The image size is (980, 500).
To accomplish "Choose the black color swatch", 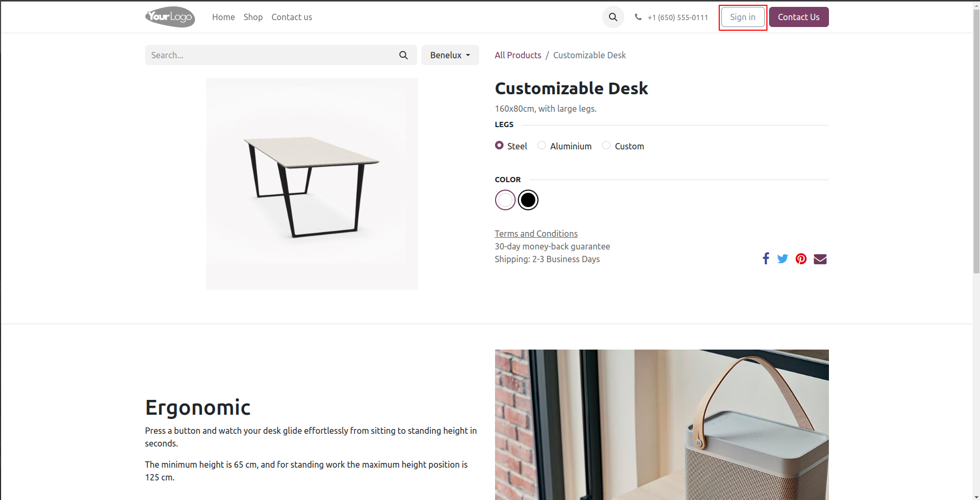I will [528, 200].
